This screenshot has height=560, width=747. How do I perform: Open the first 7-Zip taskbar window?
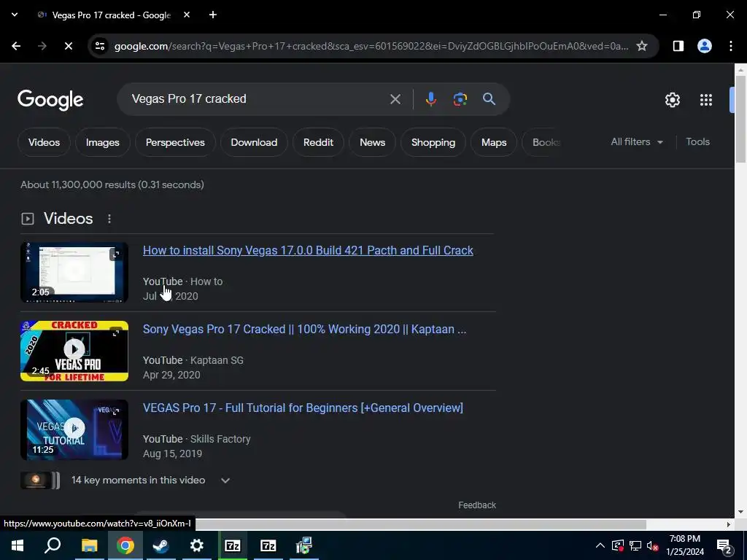coord(233,545)
